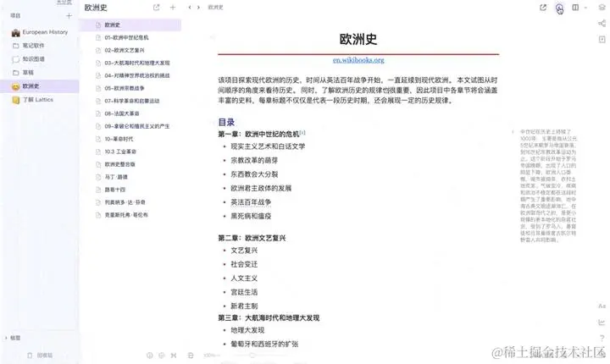Toggle the split layout icon
The width and height of the screenshot is (610, 364).
click(575, 8)
